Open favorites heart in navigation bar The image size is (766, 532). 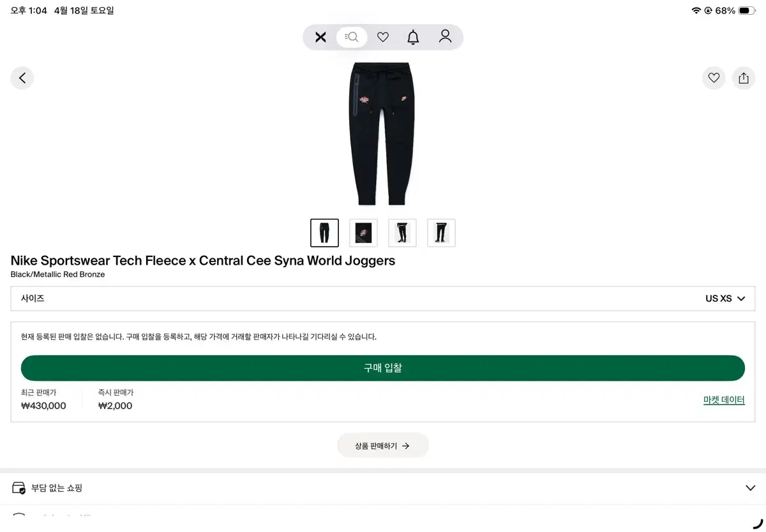point(383,37)
